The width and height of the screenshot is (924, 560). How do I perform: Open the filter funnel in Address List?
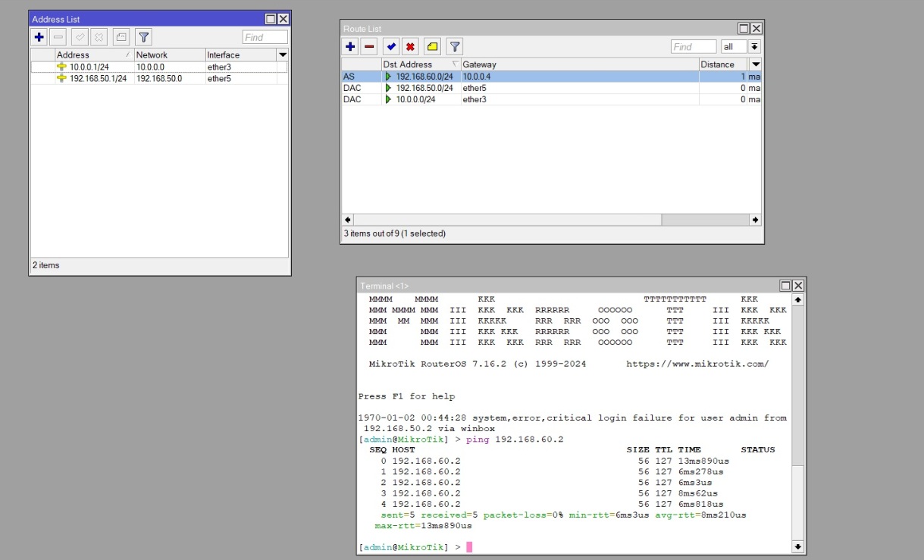coord(143,36)
